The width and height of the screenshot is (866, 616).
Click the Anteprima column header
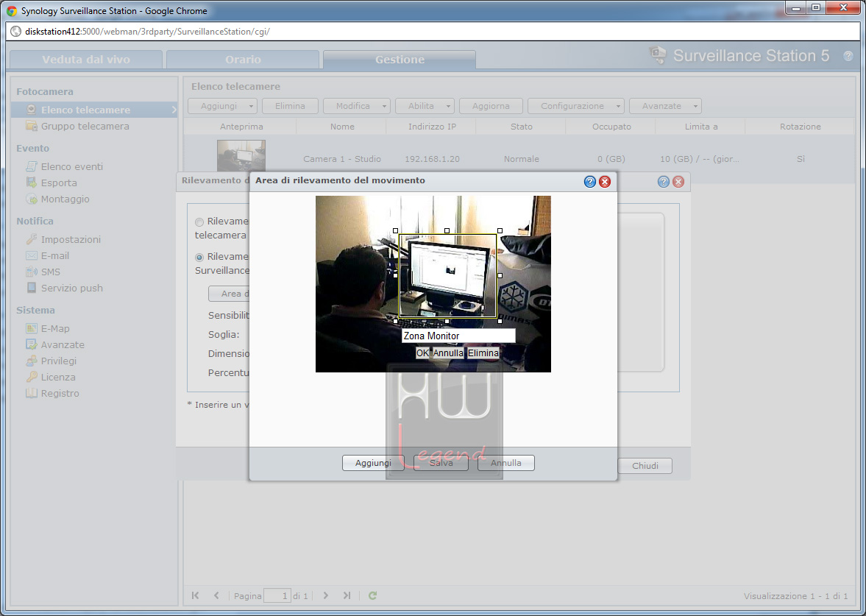pyautogui.click(x=241, y=127)
